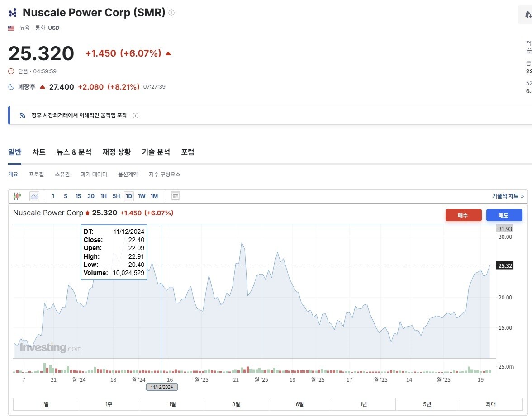Go to 옵션계약 sub-tab
This screenshot has height=417, width=532.
pyautogui.click(x=128, y=175)
